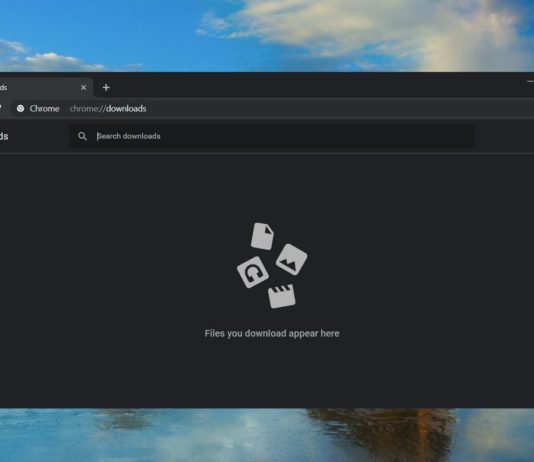Screen dimensions: 534x462
Task: Click the Chrome site info chip
Action: pyautogui.click(x=38, y=109)
